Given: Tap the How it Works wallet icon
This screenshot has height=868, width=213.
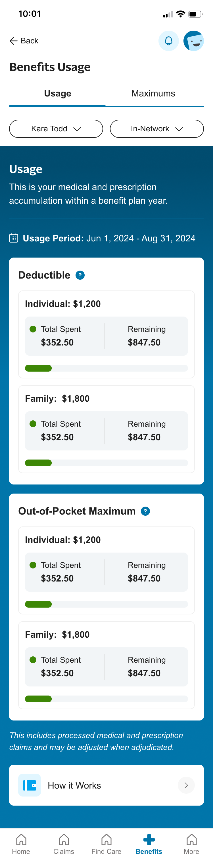Looking at the screenshot, I should [x=30, y=785].
